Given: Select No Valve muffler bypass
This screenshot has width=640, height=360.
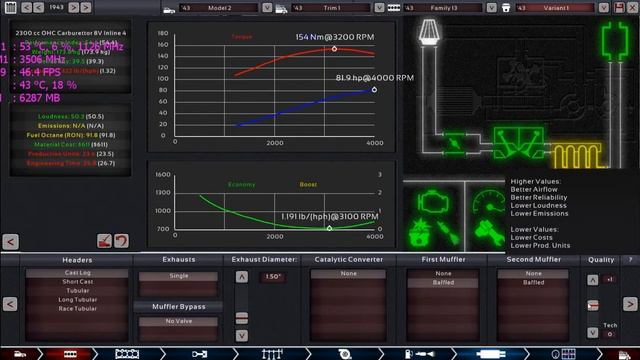Looking at the screenshot, I should (178, 321).
